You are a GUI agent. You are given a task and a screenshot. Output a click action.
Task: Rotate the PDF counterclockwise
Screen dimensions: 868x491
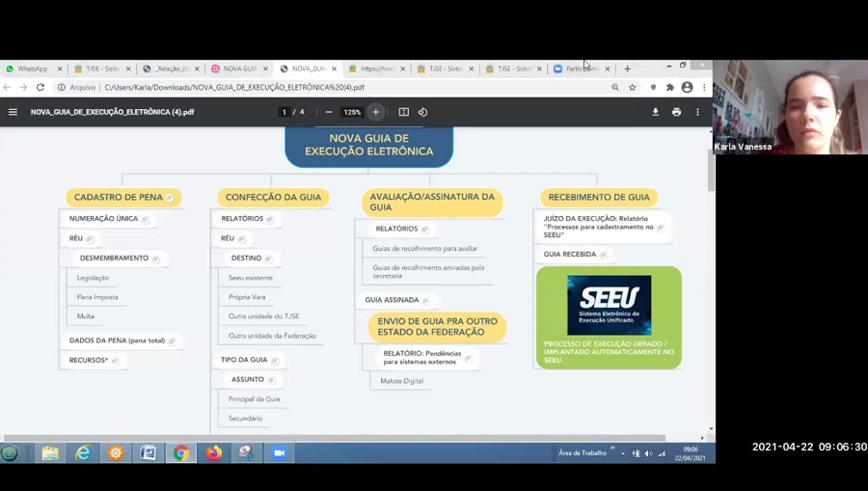point(422,112)
